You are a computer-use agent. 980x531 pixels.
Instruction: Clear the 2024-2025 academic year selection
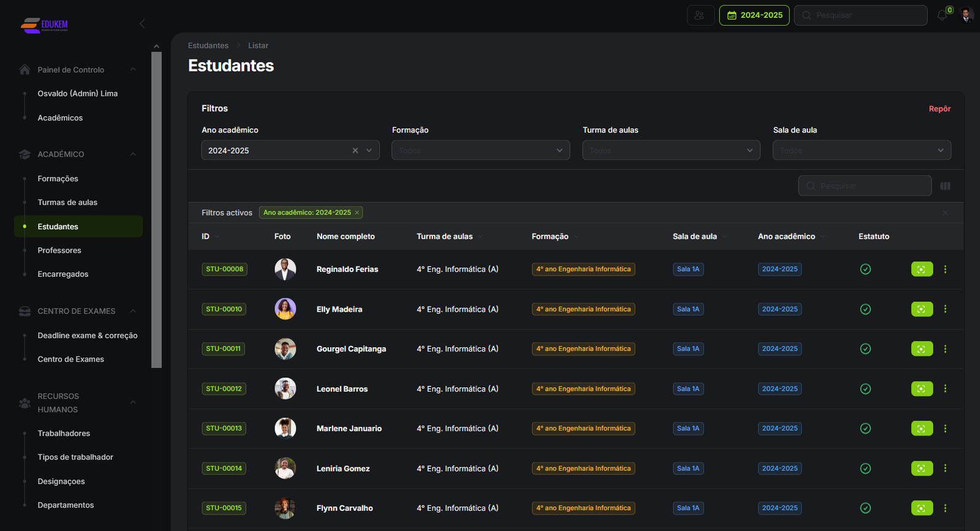pos(355,151)
